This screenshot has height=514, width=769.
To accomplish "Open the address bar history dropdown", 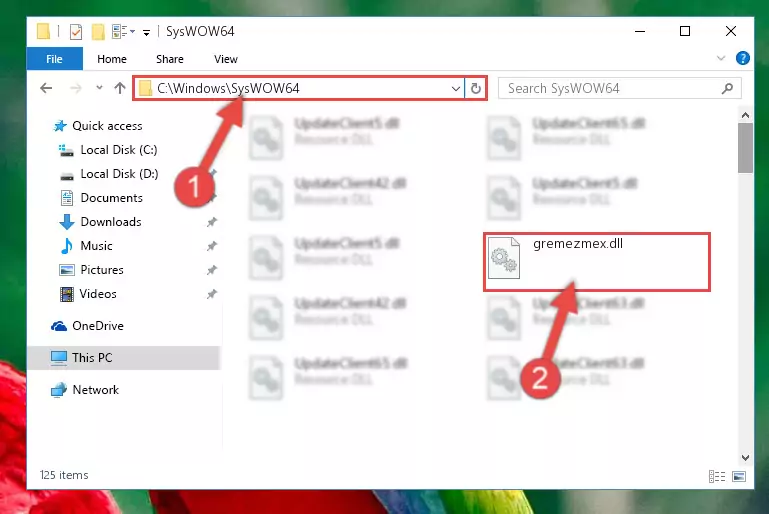I will coord(456,89).
